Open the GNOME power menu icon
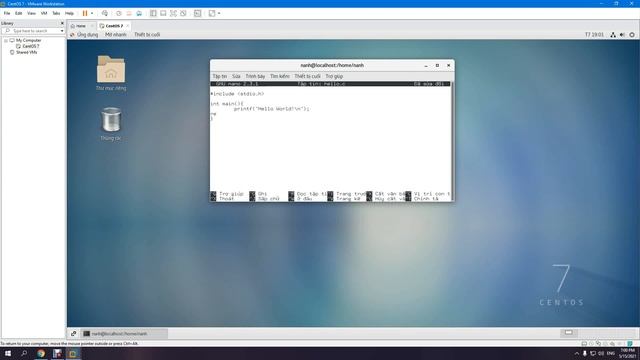 point(632,35)
